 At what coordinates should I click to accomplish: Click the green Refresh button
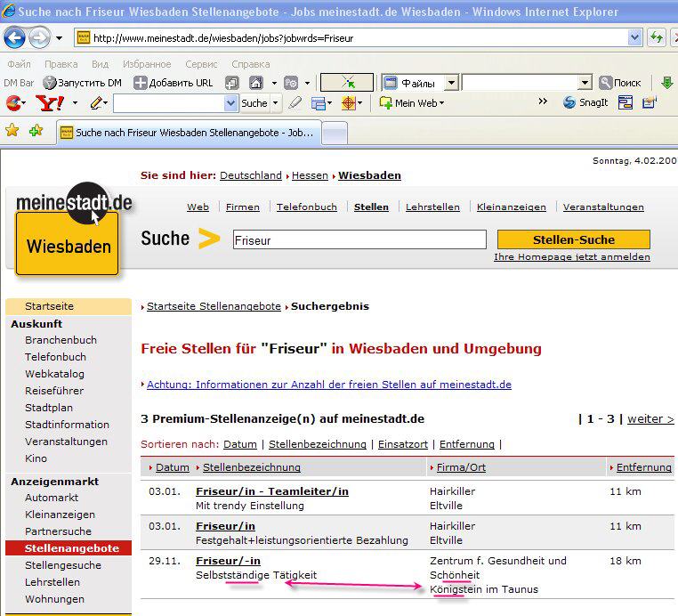[x=657, y=38]
